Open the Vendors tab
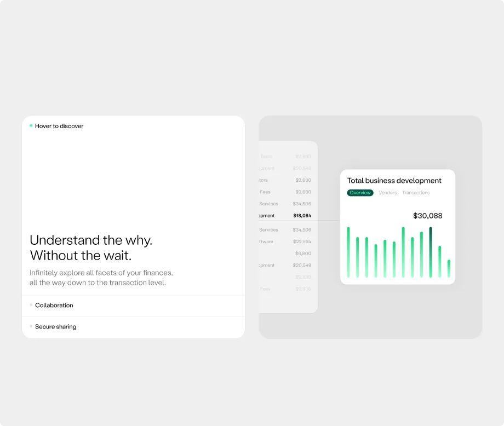The width and height of the screenshot is (504, 426). pos(388,193)
